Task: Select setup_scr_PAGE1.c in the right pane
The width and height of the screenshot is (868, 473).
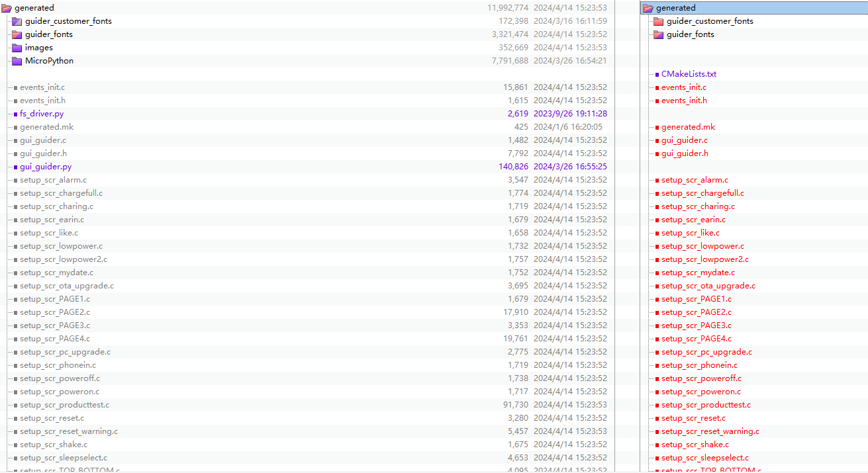Action: pos(697,299)
